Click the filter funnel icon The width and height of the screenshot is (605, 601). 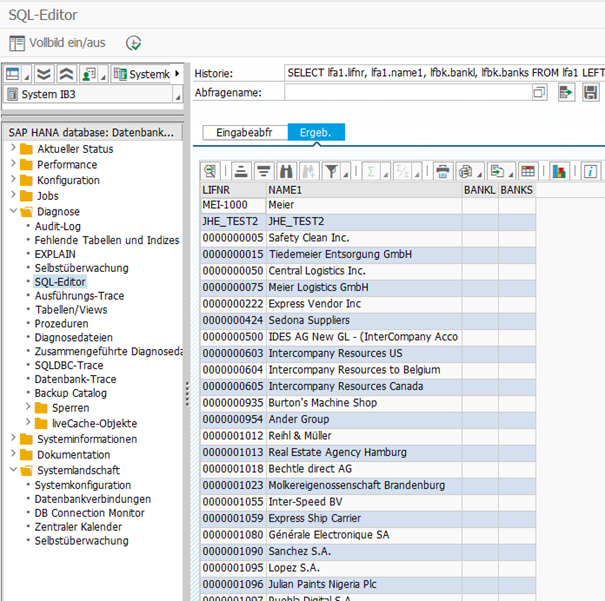pos(332,171)
